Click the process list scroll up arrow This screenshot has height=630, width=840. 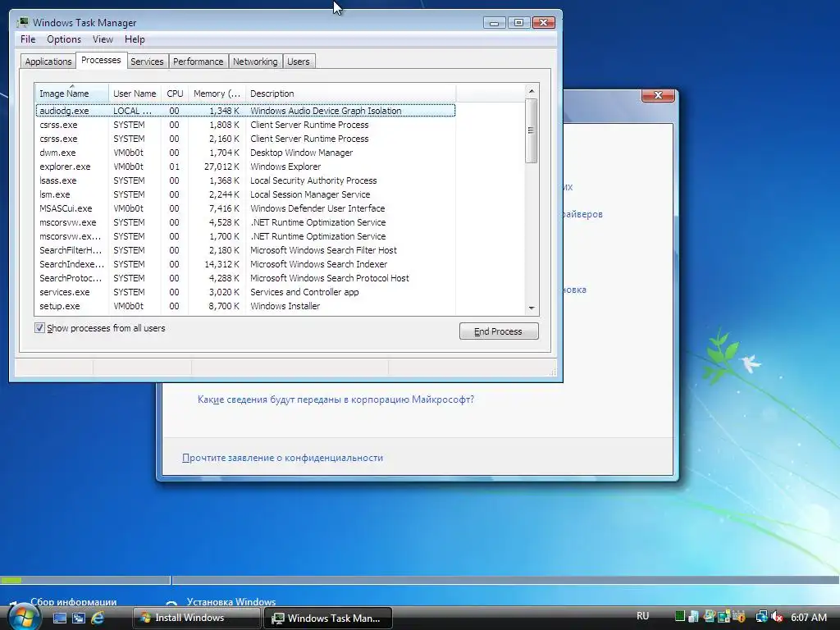(x=532, y=91)
